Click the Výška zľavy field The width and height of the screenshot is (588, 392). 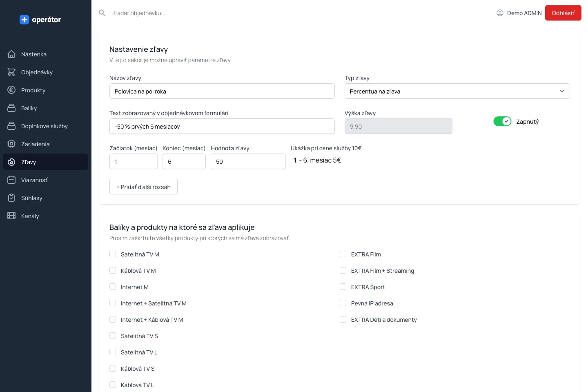[399, 126]
